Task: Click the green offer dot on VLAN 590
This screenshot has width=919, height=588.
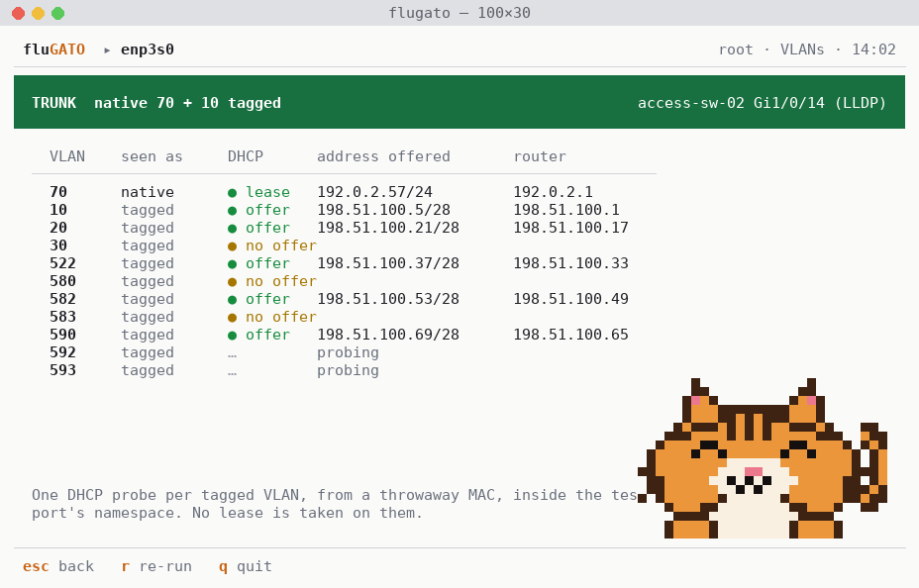Action: coord(232,336)
